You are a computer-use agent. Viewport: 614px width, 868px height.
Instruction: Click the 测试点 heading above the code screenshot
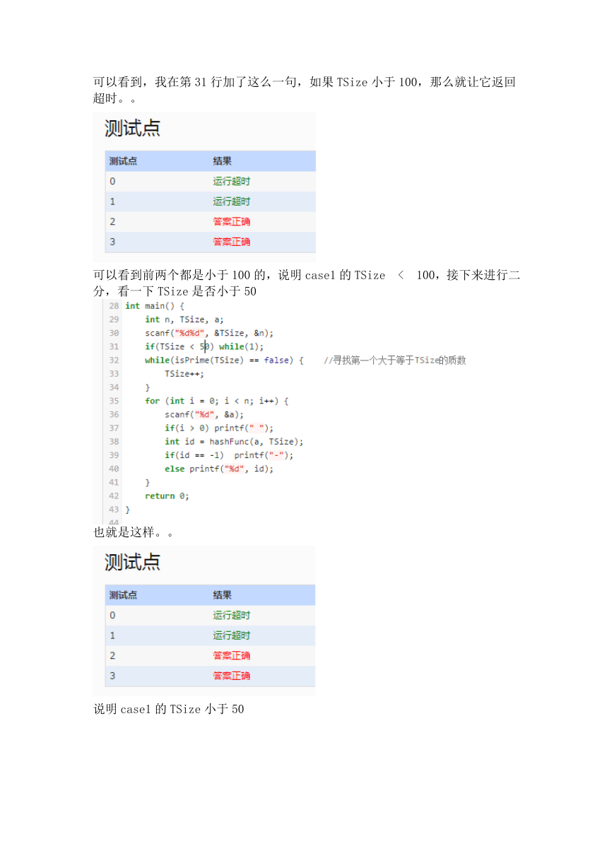click(132, 128)
